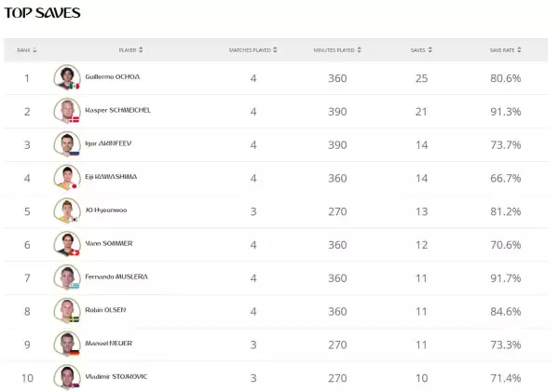Image resolution: width=559 pixels, height=392 pixels.
Task: Click Manuel Neuer's player photo
Action: coord(65,344)
